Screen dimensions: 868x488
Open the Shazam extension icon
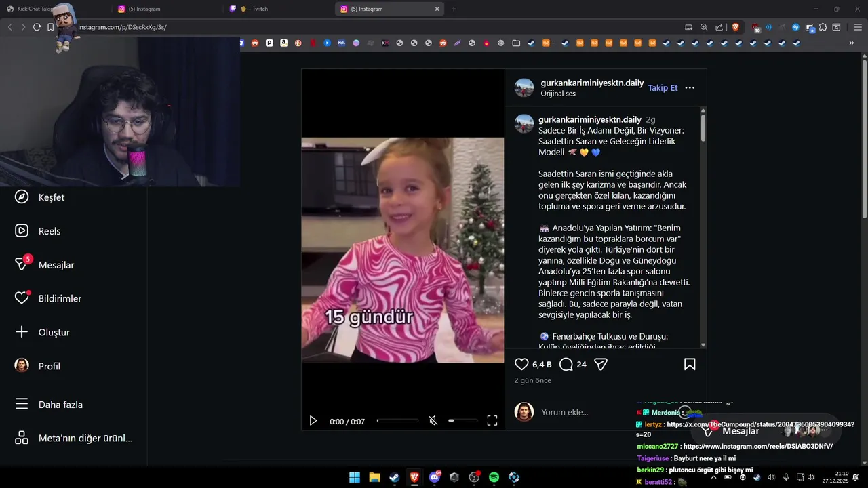pyautogui.click(x=795, y=27)
